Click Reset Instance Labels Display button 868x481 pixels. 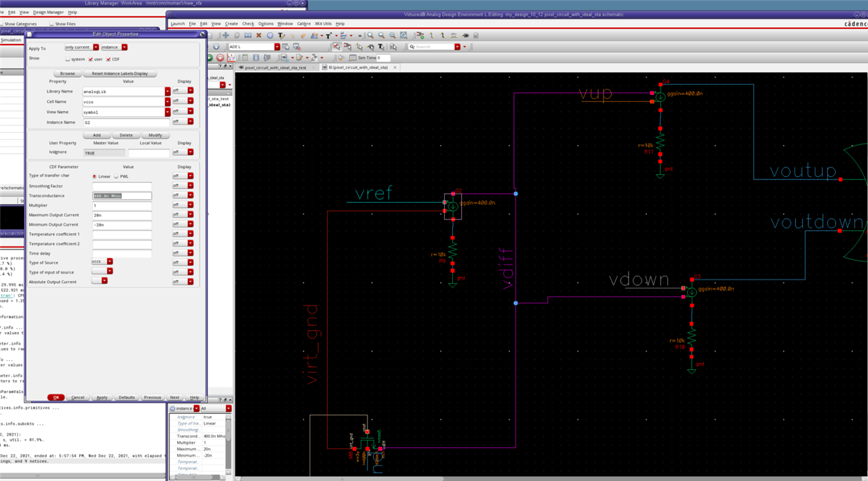click(119, 73)
